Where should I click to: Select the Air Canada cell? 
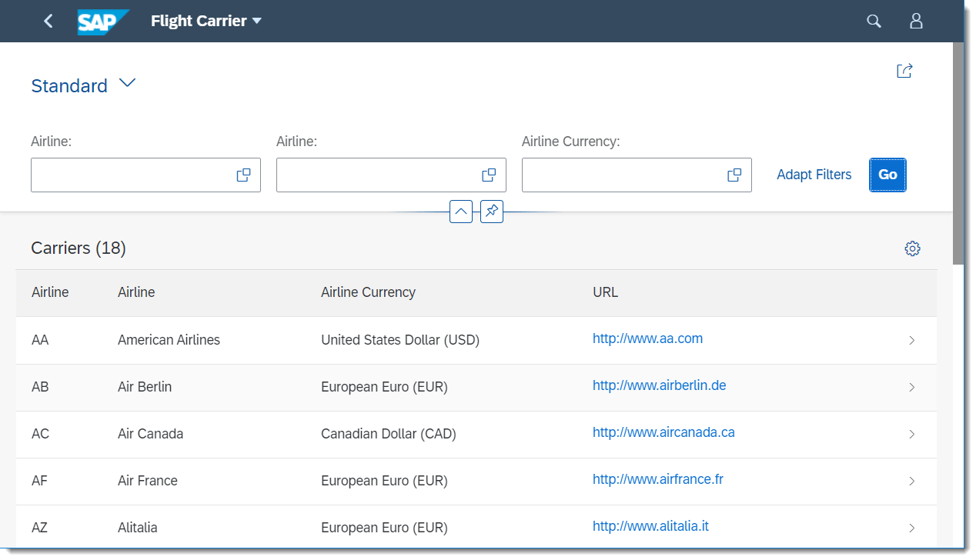click(150, 434)
